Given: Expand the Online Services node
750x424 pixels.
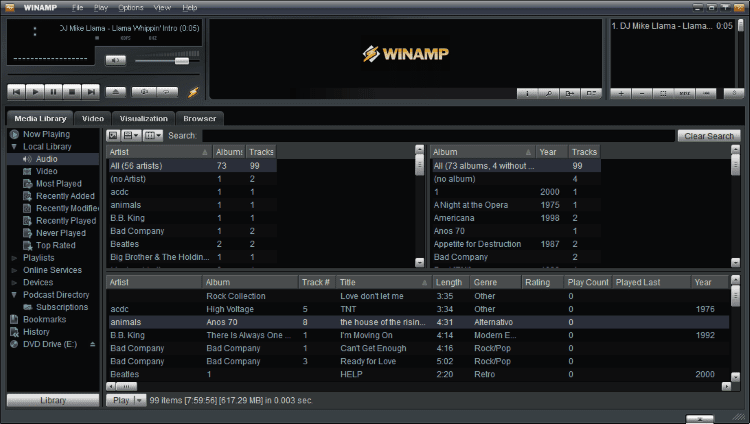Looking at the screenshot, I should [14, 270].
